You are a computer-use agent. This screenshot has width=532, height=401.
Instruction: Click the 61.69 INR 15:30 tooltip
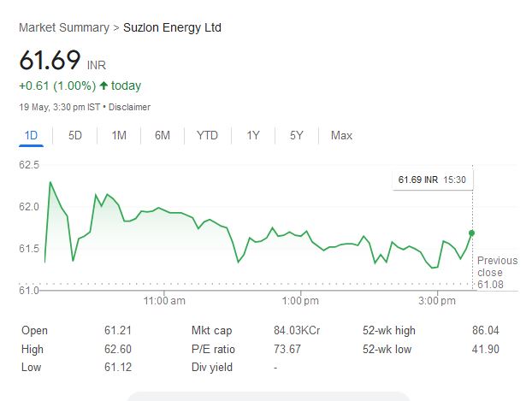[432, 180]
